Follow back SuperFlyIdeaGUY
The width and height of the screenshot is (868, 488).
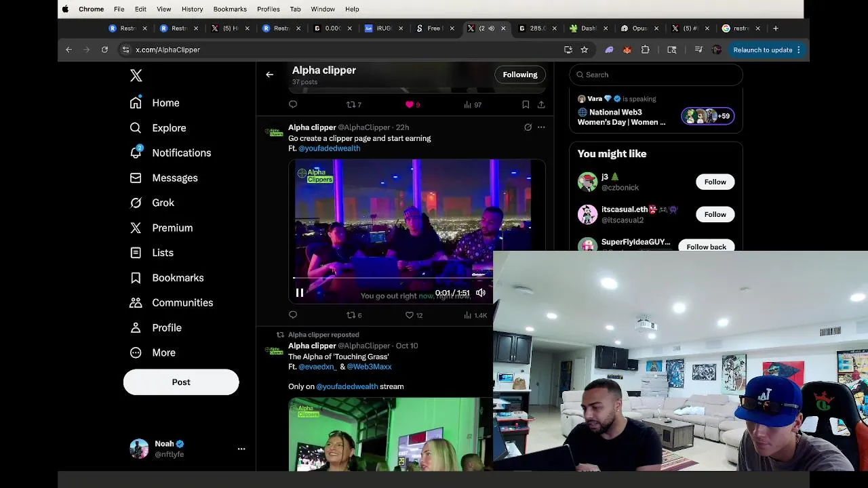coord(706,246)
